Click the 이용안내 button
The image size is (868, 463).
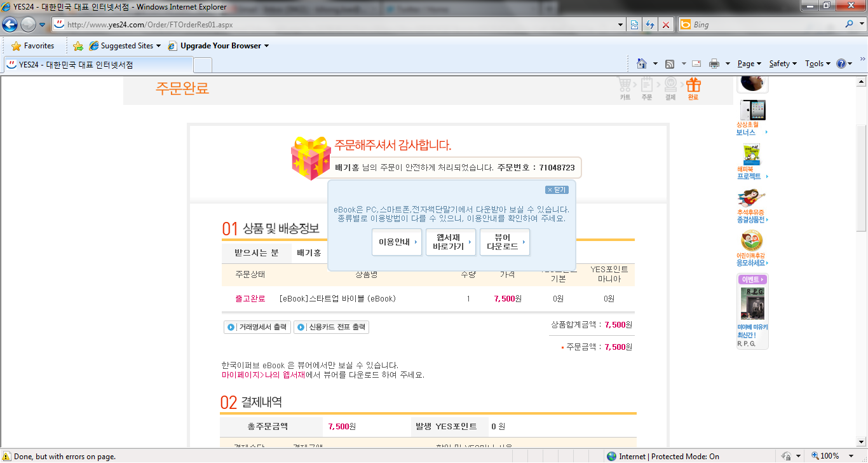(397, 242)
